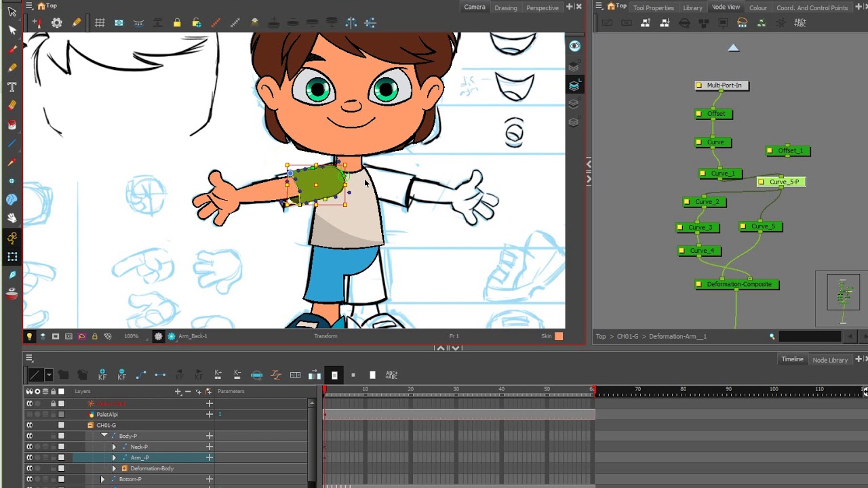Select the Transform tool arrow in left toolbar

click(12, 12)
